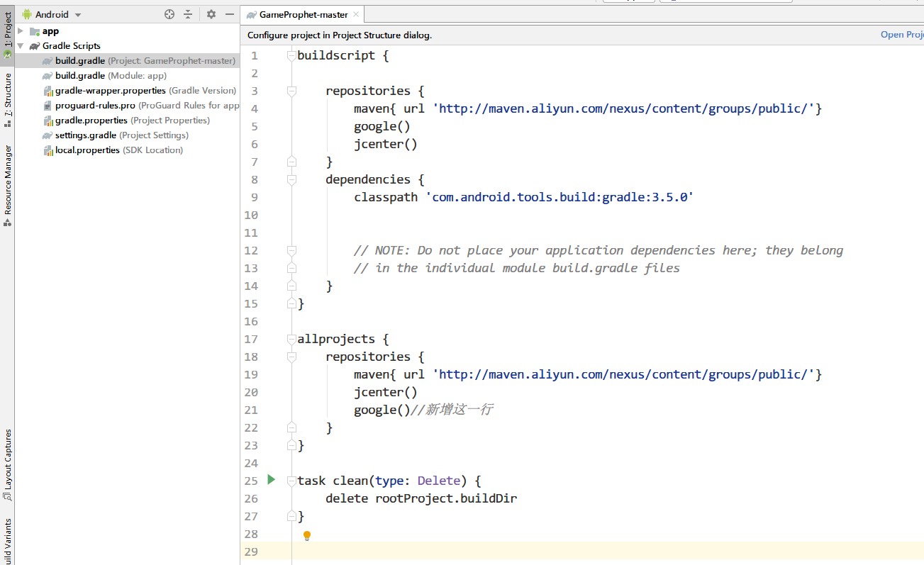Expand the app module folder
924x565 pixels.
(x=21, y=31)
